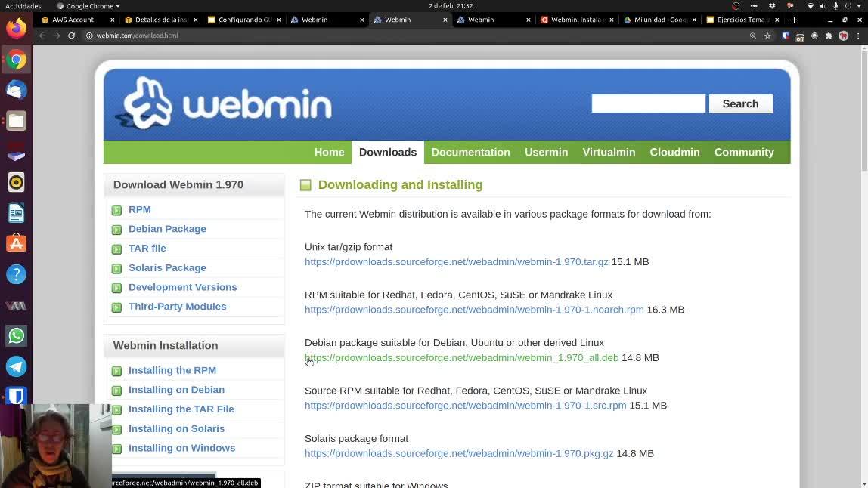Open the Cloudmin navigation tab
Screen dimensions: 868x488
pyautogui.click(x=674, y=152)
